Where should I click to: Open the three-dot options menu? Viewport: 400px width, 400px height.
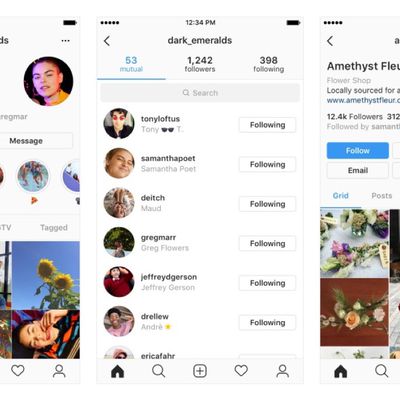[x=66, y=41]
